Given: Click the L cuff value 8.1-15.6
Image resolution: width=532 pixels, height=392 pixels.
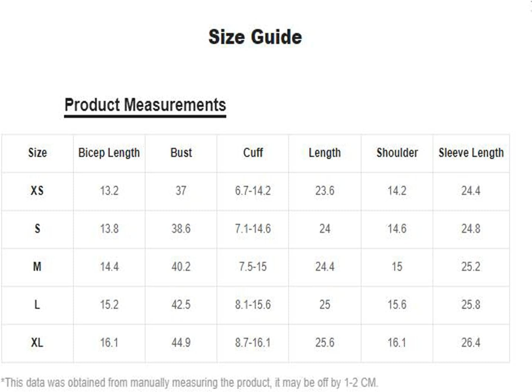Looking at the screenshot, I should click(x=253, y=304).
